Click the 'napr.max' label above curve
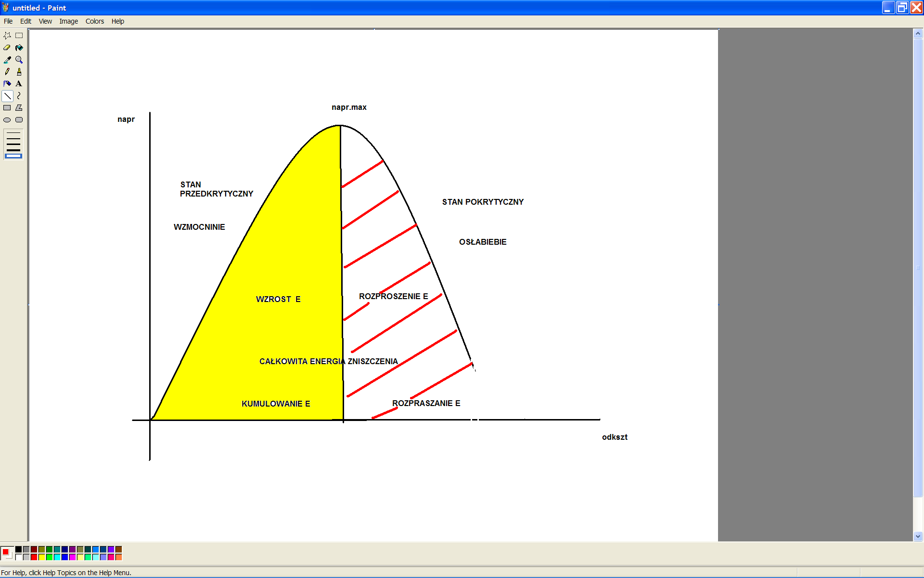This screenshot has height=578, width=924. click(x=349, y=107)
